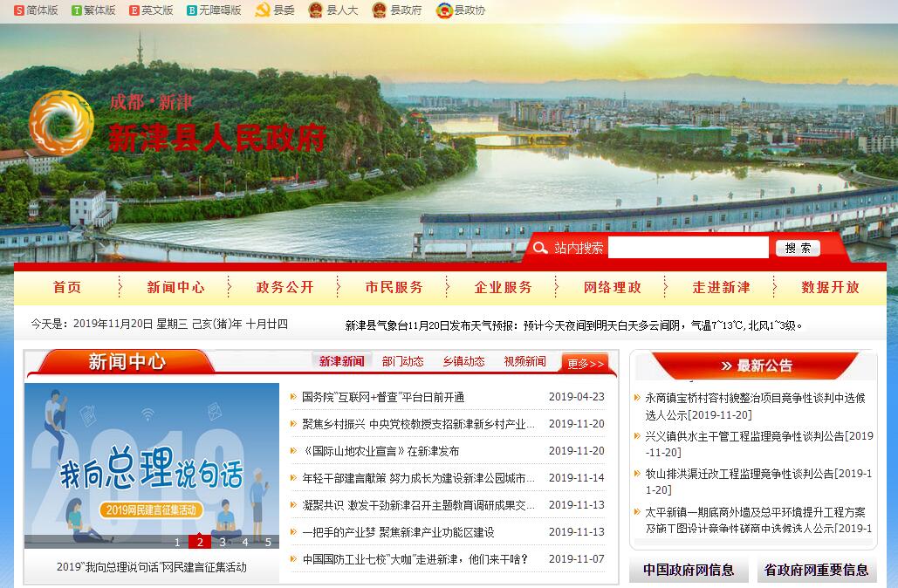This screenshot has width=898, height=588.
Task: Click the magnifier icon beside 站内搜索
Action: pyautogui.click(x=540, y=248)
